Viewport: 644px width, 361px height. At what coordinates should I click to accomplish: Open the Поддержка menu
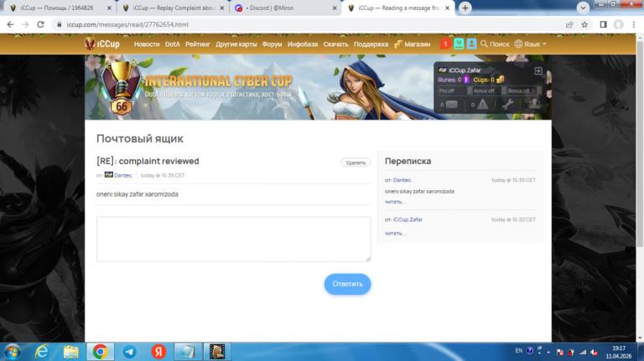click(x=371, y=44)
